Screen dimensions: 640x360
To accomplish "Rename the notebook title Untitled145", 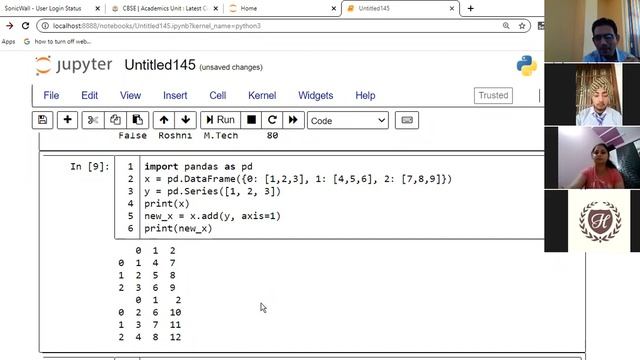I will click(160, 65).
